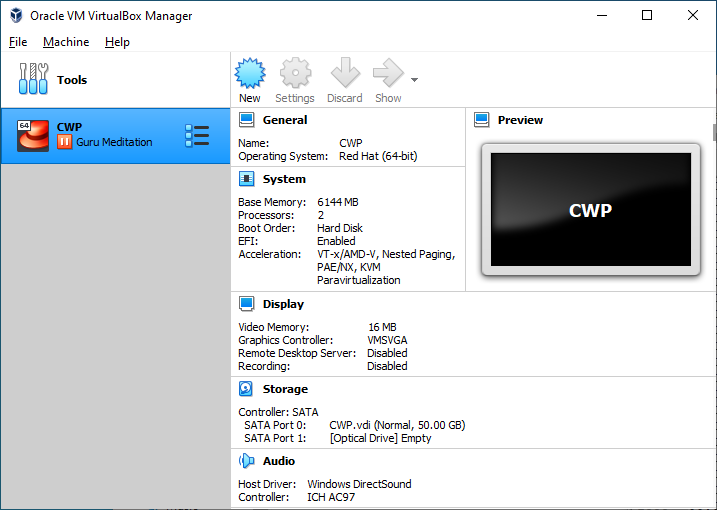Click the Audio section speaker icon

click(x=246, y=461)
